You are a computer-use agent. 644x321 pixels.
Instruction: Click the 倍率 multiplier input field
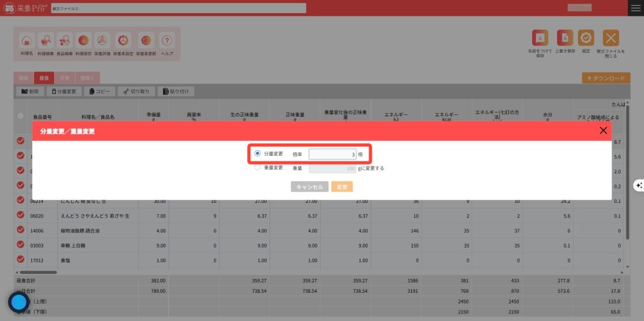(333, 154)
